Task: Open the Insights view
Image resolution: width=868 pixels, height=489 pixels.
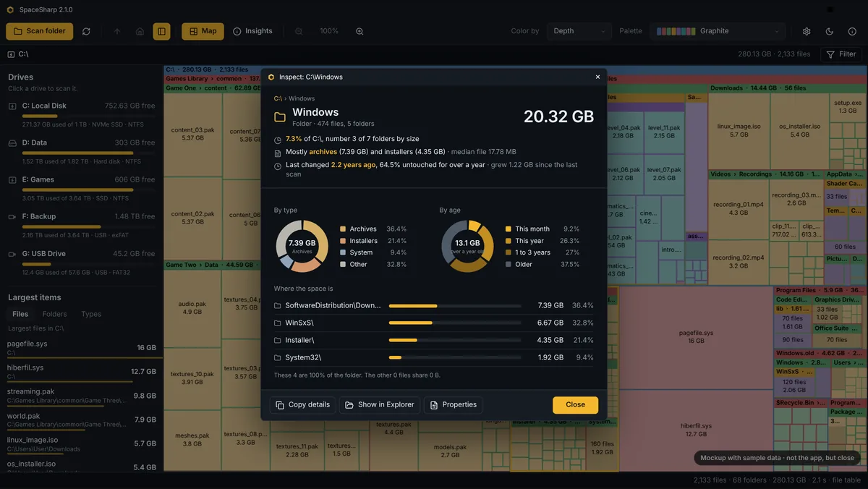Action: click(x=252, y=31)
